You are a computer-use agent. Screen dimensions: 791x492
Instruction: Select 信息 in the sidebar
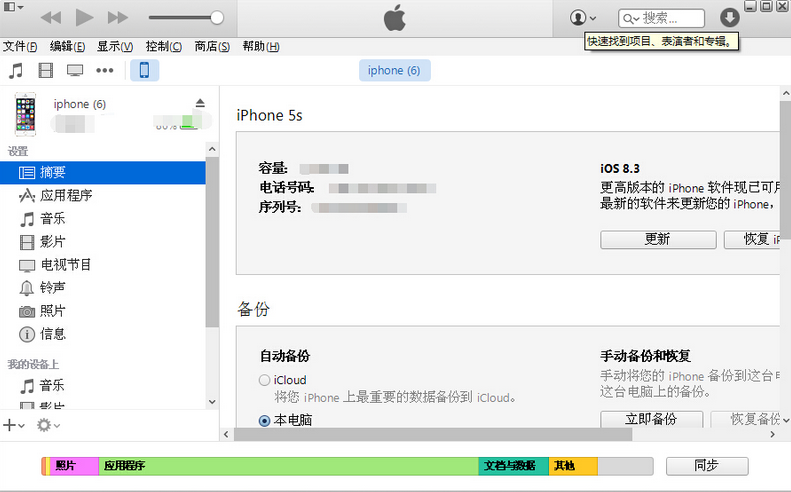[103, 334]
